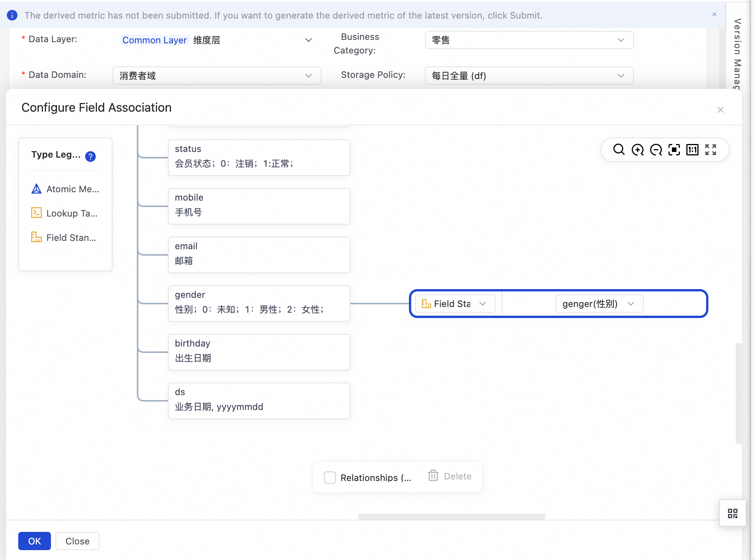This screenshot has width=754, height=560.
Task: Open the Field Standard type dropdown
Action: click(x=455, y=304)
